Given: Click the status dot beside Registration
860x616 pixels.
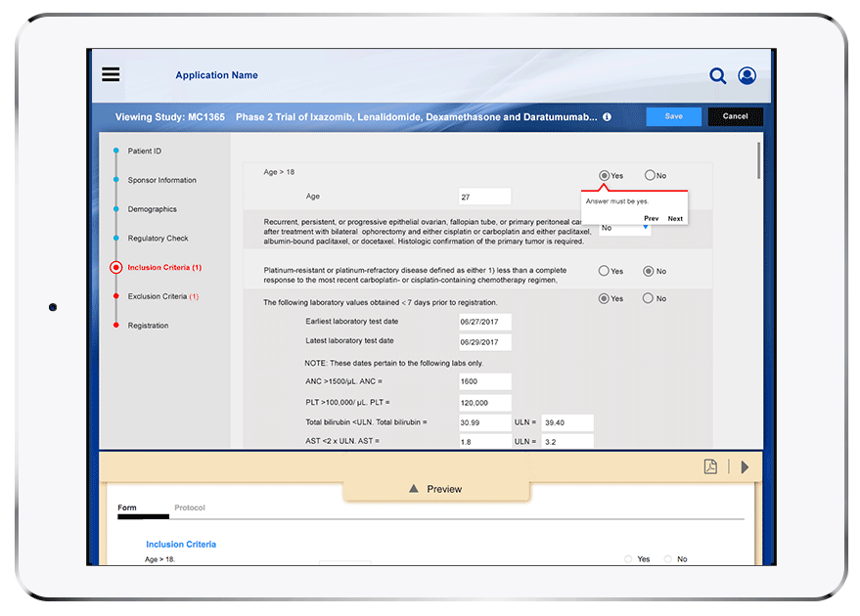Looking at the screenshot, I should 117,326.
